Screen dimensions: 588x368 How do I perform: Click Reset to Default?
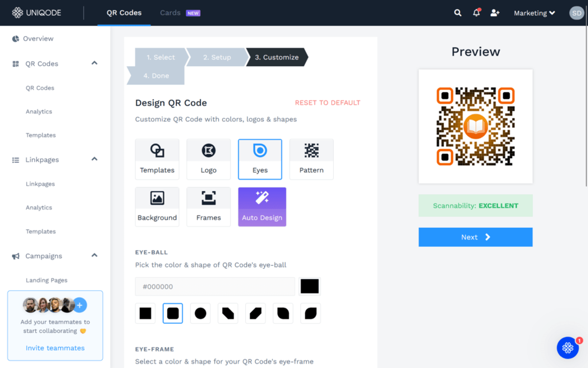click(x=328, y=103)
